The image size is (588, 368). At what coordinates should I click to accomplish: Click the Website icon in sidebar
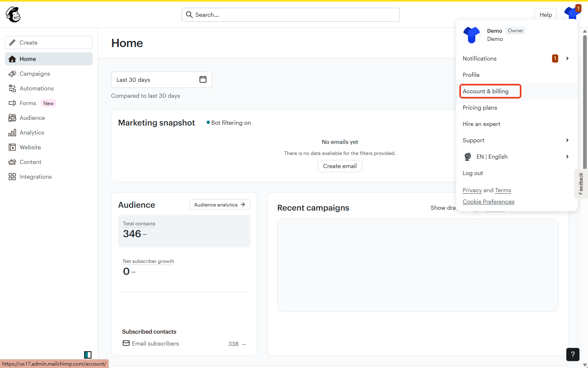coord(12,147)
